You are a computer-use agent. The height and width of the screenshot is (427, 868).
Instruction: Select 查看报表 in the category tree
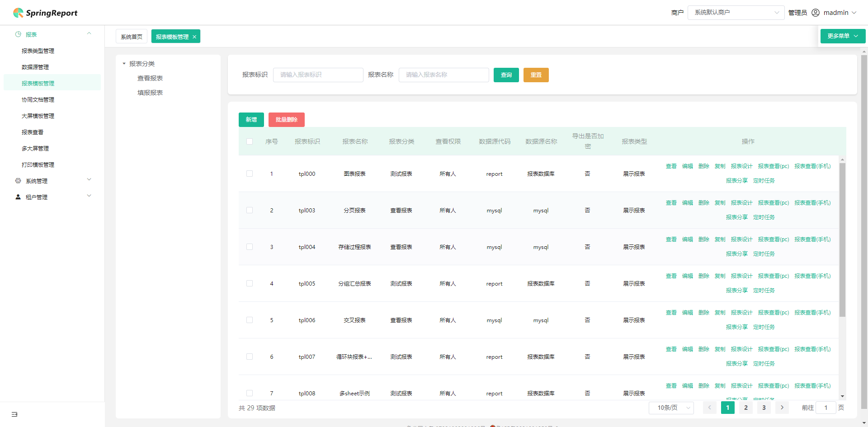[150, 78]
